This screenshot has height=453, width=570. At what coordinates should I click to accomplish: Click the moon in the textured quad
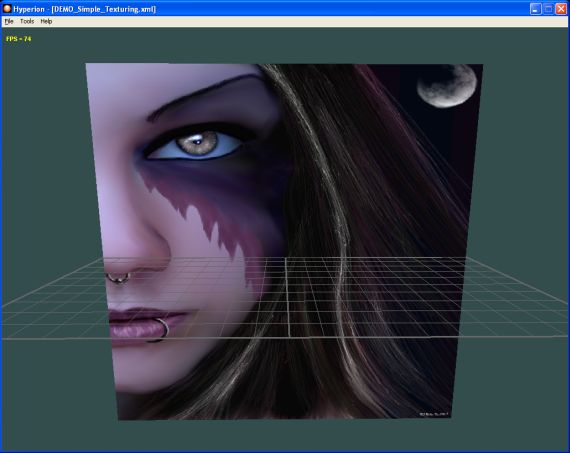(x=447, y=85)
